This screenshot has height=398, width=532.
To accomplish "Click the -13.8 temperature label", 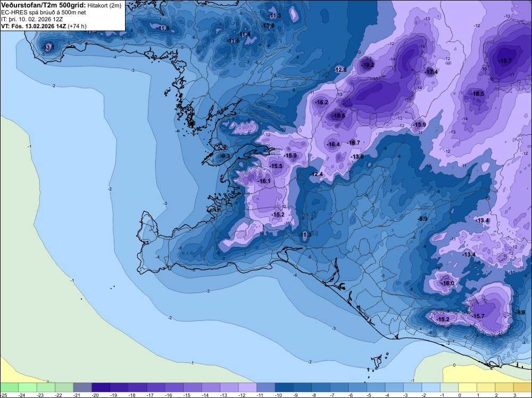I will point(358,157).
